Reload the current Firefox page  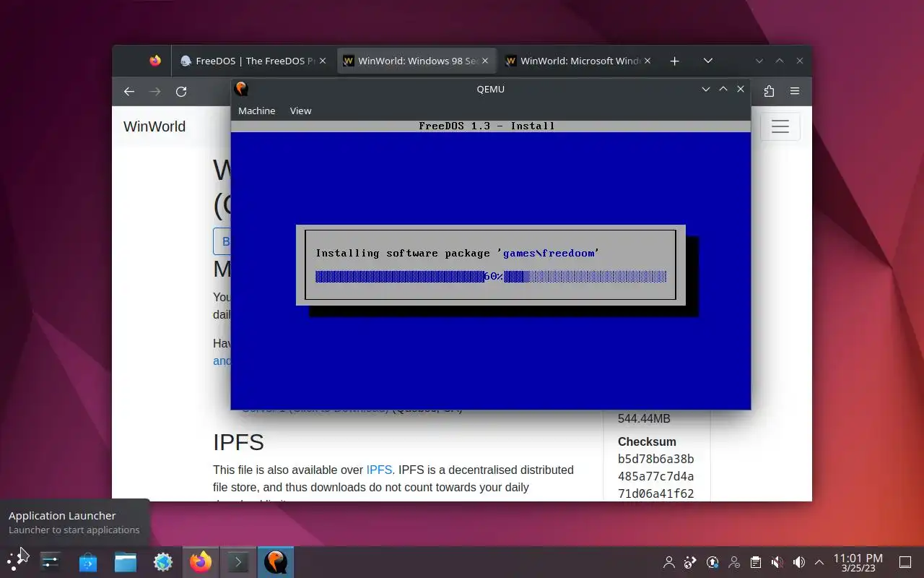[x=181, y=91]
